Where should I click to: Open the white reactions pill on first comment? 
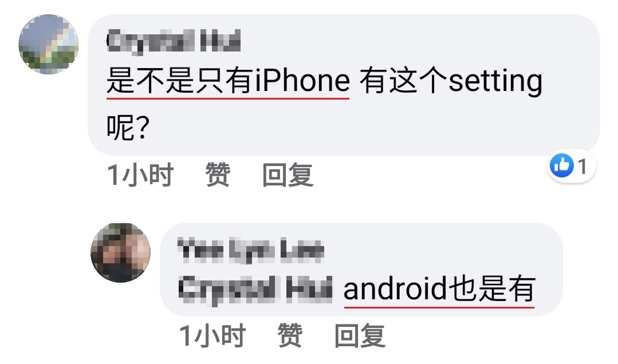572,166
